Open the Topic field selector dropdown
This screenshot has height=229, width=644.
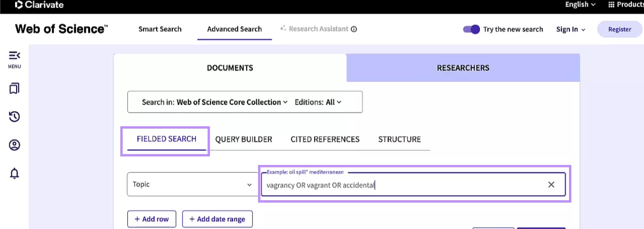click(192, 184)
